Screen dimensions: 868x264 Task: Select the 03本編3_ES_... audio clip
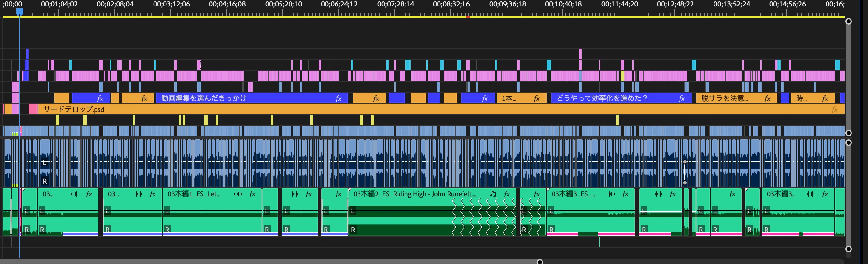pyautogui.click(x=590, y=212)
